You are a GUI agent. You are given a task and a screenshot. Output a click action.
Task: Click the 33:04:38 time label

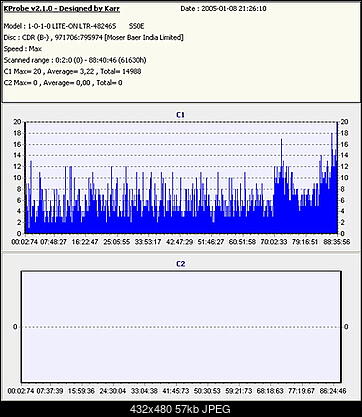pos(144,391)
